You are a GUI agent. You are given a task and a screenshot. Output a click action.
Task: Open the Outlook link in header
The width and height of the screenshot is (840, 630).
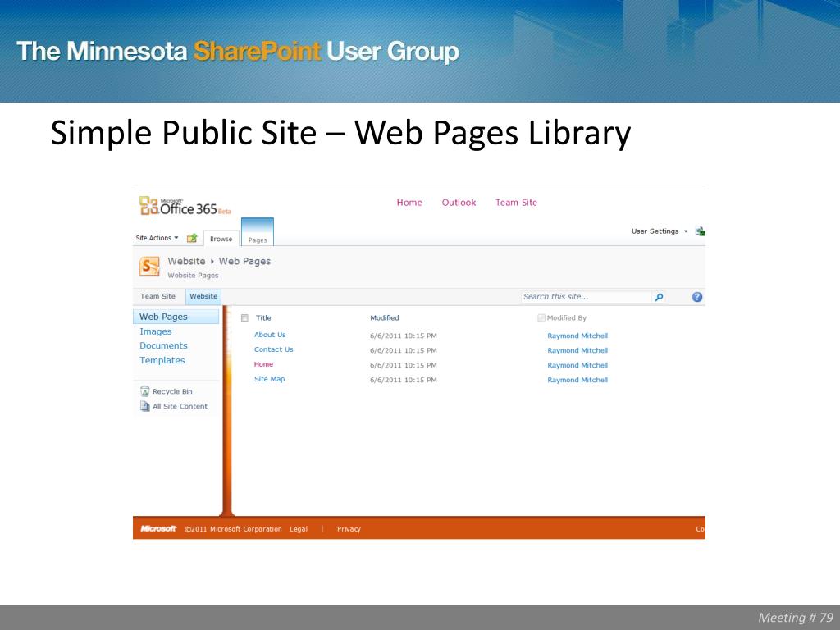coord(459,203)
